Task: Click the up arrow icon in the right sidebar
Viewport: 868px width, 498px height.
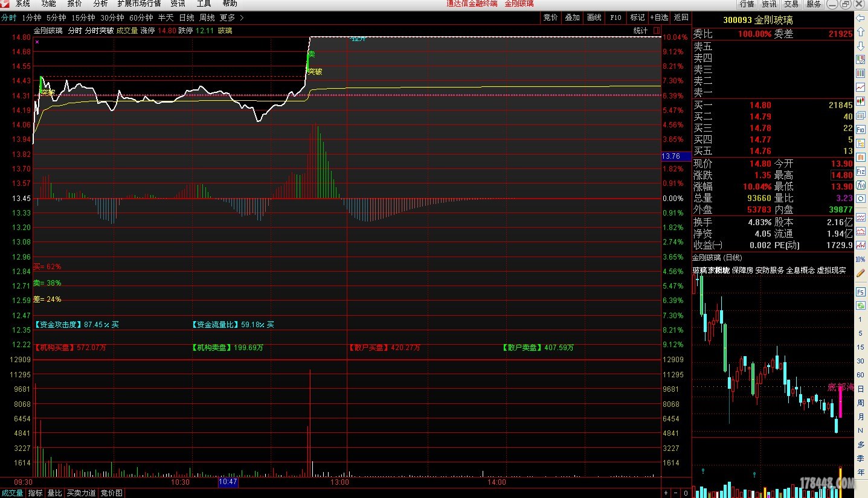Action: (860, 32)
